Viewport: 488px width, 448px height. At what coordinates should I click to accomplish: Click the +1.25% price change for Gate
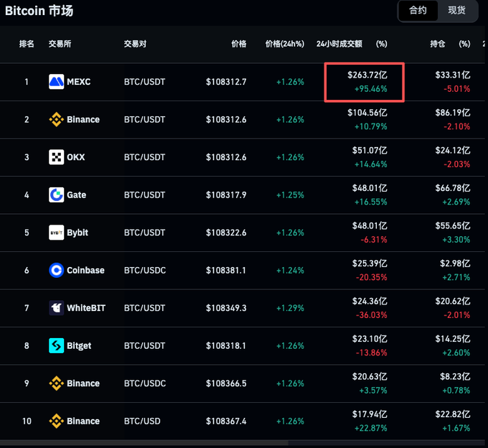pyautogui.click(x=290, y=195)
